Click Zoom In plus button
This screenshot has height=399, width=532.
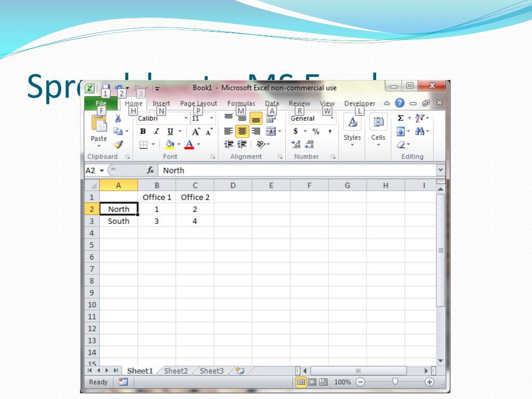[x=429, y=382]
